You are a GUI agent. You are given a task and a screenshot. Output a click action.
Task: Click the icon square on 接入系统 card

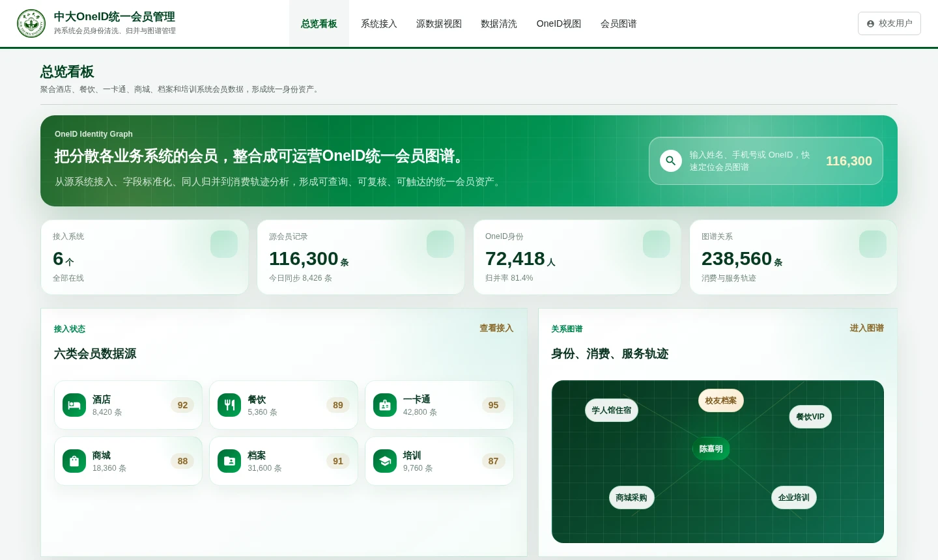(x=224, y=244)
